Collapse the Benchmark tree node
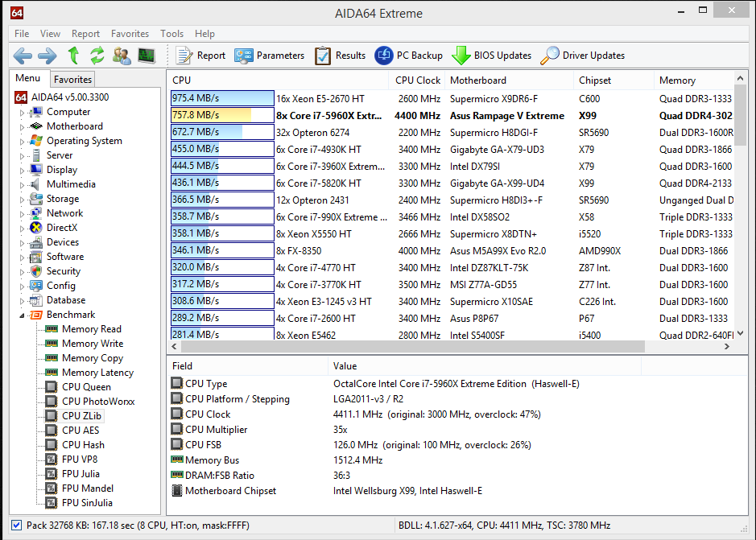Screen dimensions: 756x540 [x=22, y=315]
